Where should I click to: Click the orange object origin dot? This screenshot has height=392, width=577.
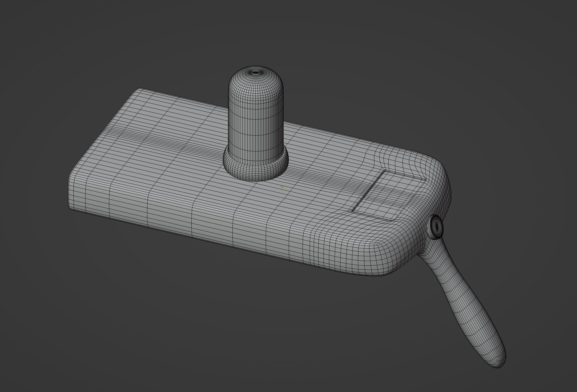282,186
